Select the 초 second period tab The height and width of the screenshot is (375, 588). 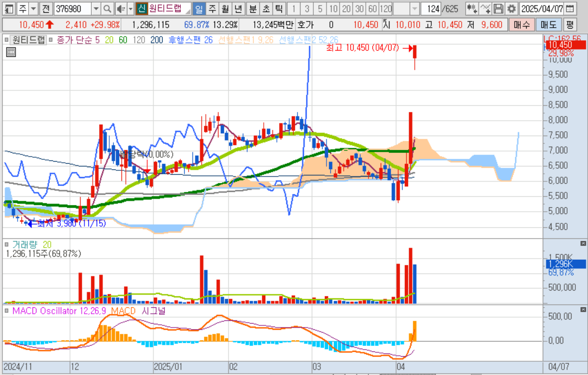pyautogui.click(x=266, y=8)
